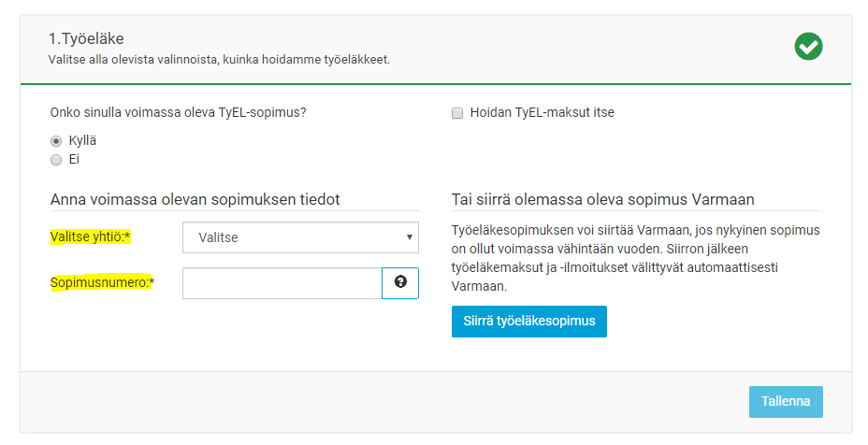Enable the Hoidan TyEL-maksut itse checkbox
The image size is (868, 445).
457,113
